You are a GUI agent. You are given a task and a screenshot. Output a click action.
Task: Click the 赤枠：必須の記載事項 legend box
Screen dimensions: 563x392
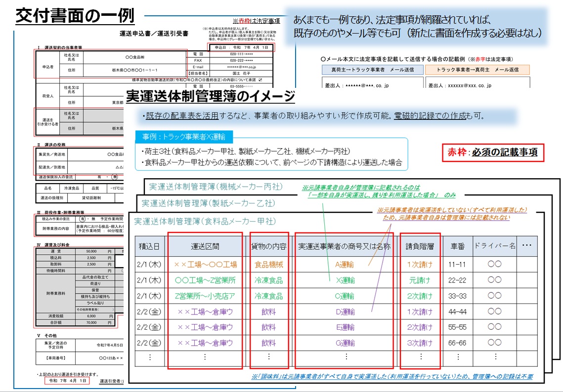tap(493, 153)
